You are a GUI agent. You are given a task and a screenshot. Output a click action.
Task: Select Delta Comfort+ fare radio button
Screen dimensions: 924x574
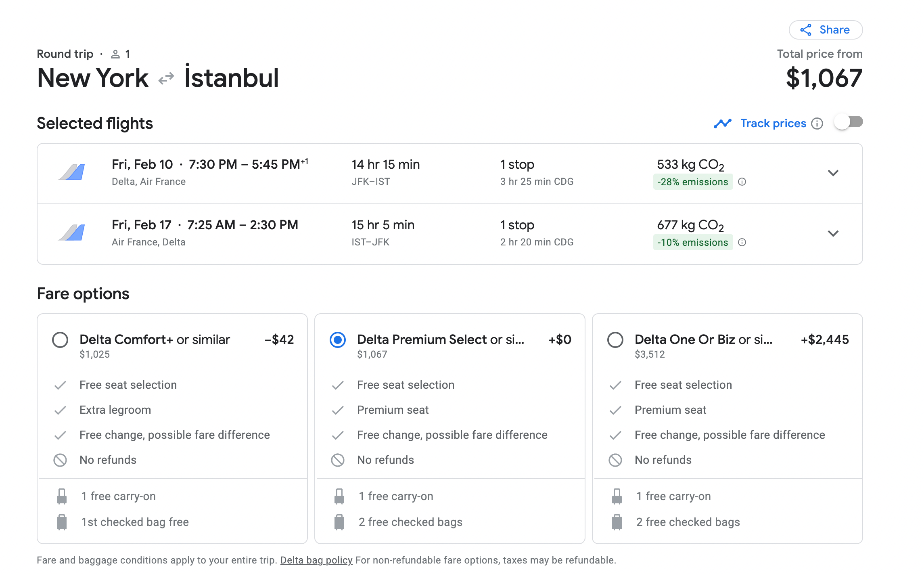coord(60,340)
